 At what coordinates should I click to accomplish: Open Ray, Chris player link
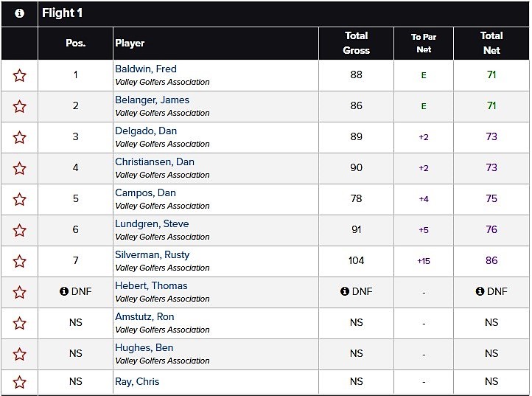click(x=137, y=381)
